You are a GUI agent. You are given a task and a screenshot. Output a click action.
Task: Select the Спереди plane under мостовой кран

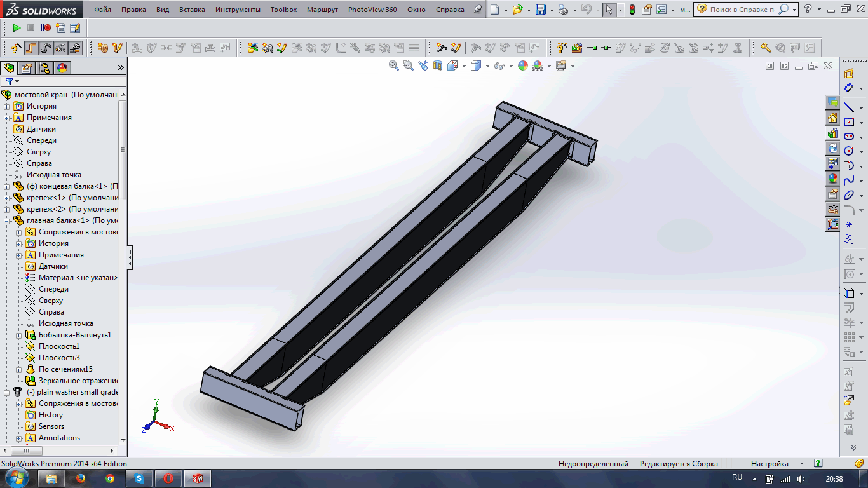click(41, 140)
